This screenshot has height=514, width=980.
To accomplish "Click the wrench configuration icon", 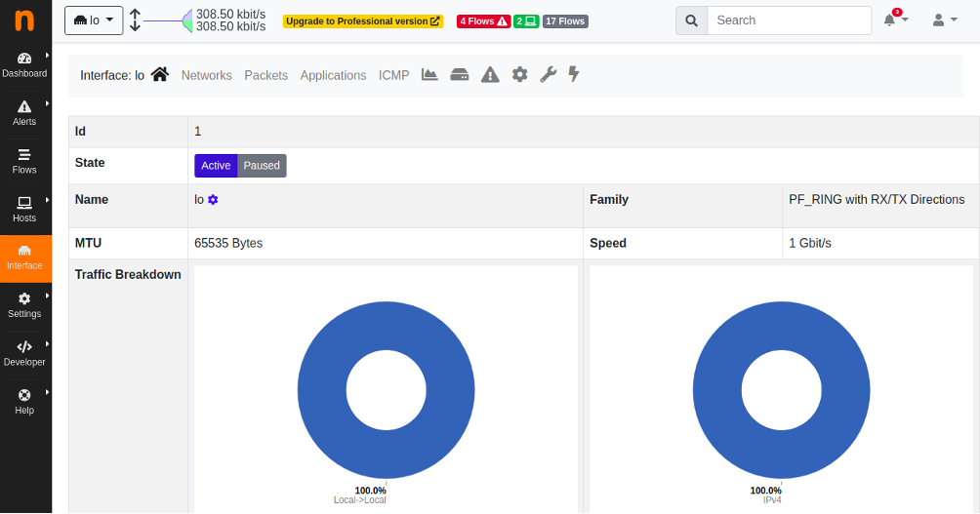I will tap(549, 75).
